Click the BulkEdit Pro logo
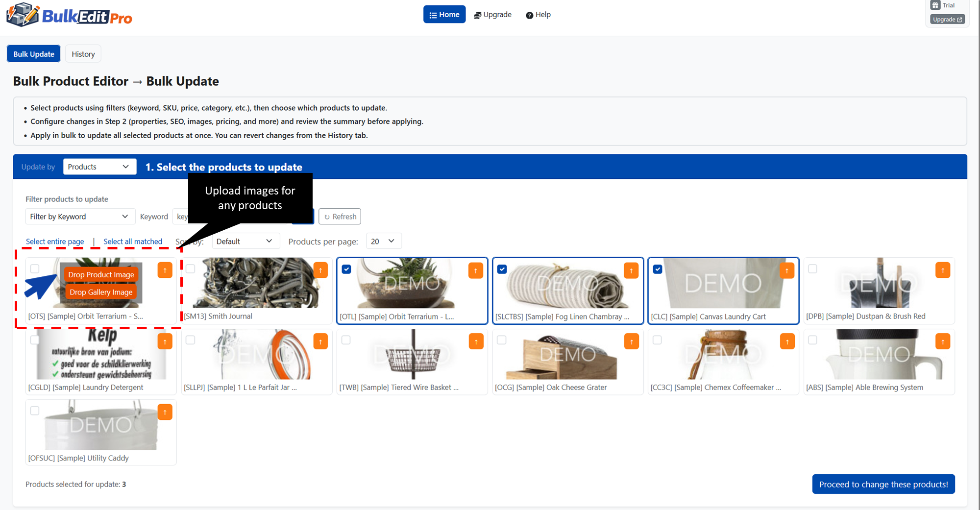The width and height of the screenshot is (980, 510). tap(69, 15)
